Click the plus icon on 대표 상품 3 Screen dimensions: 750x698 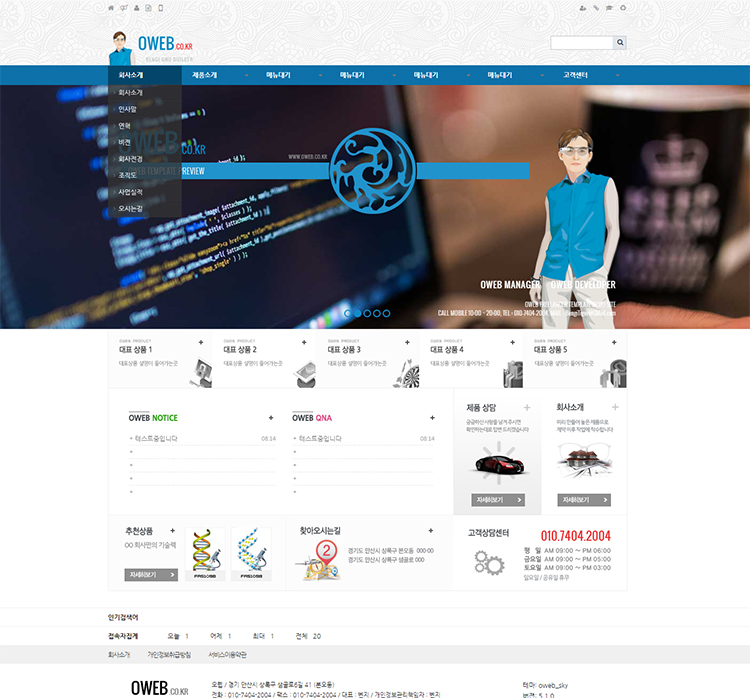(408, 343)
